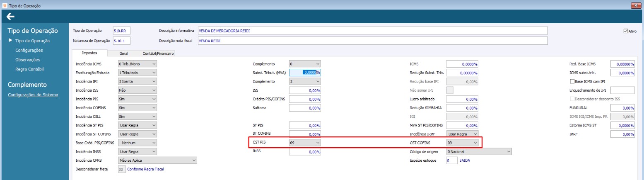Expand the Incidência INSS dropdown
The image size is (644, 180).
pyautogui.click(x=137, y=151)
